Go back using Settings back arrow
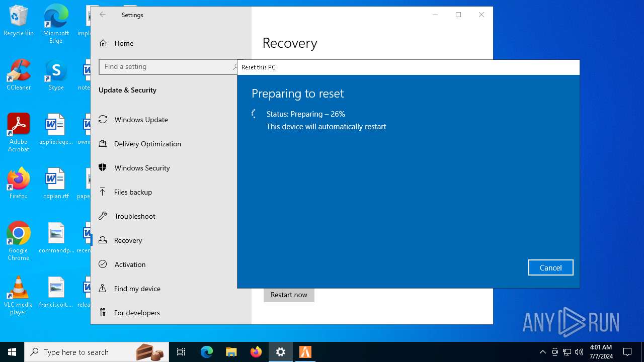This screenshot has width=644, height=362. tap(103, 15)
